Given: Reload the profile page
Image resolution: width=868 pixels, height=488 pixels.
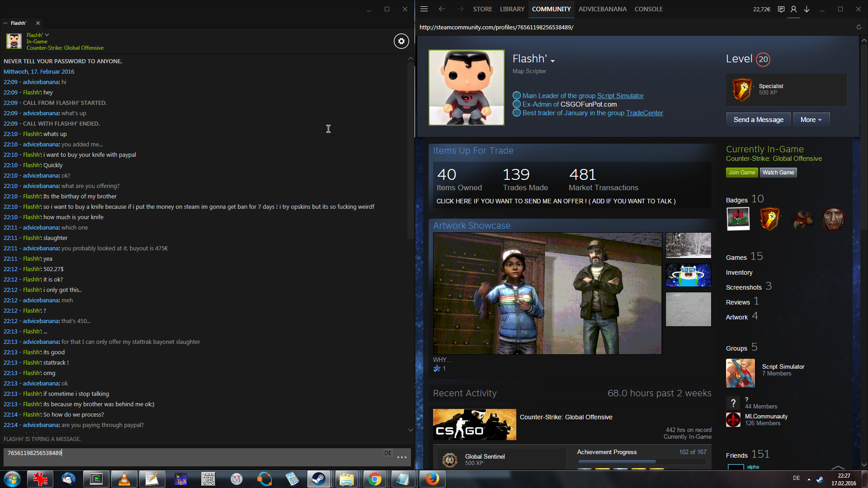Looking at the screenshot, I should [x=859, y=27].
